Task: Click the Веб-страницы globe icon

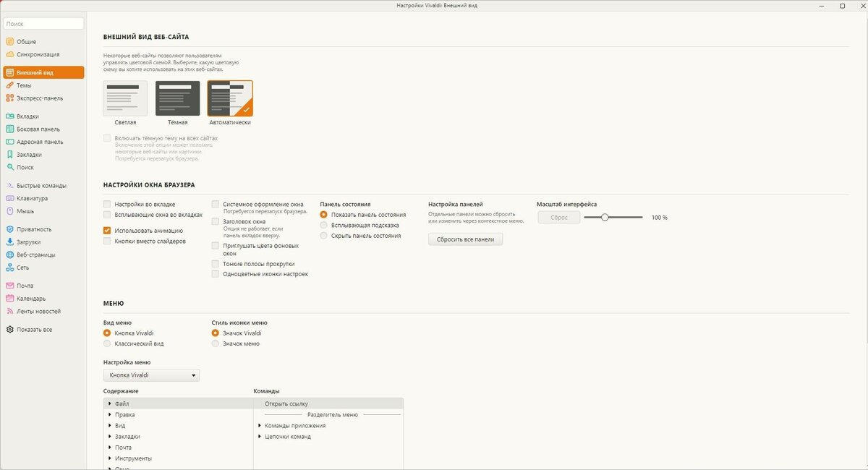Action: 9,255
